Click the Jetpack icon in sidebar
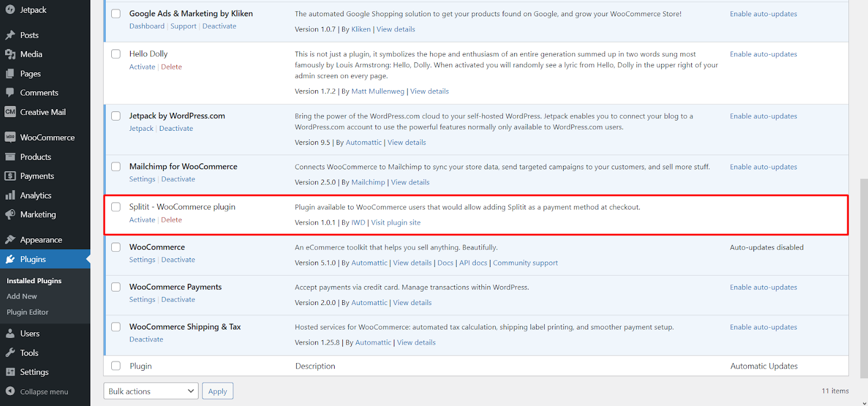 pos(10,10)
